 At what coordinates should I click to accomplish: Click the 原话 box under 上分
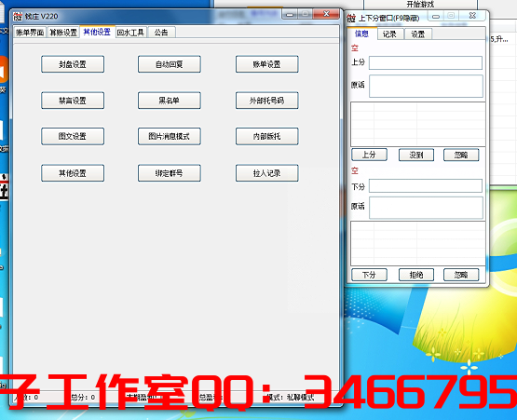point(426,86)
